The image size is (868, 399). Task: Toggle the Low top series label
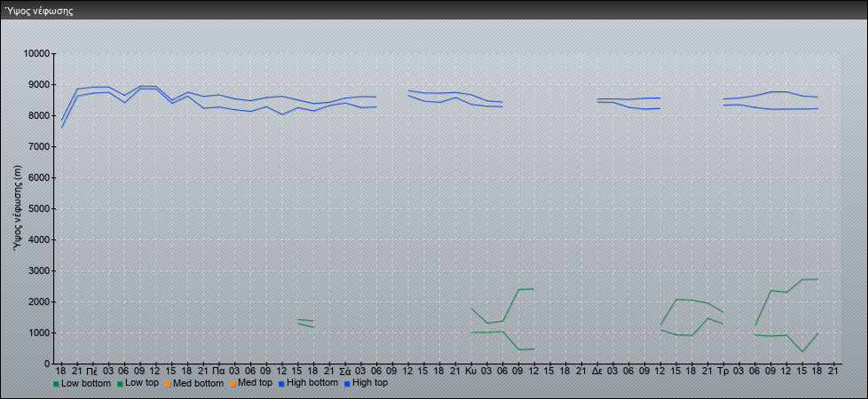(142, 383)
